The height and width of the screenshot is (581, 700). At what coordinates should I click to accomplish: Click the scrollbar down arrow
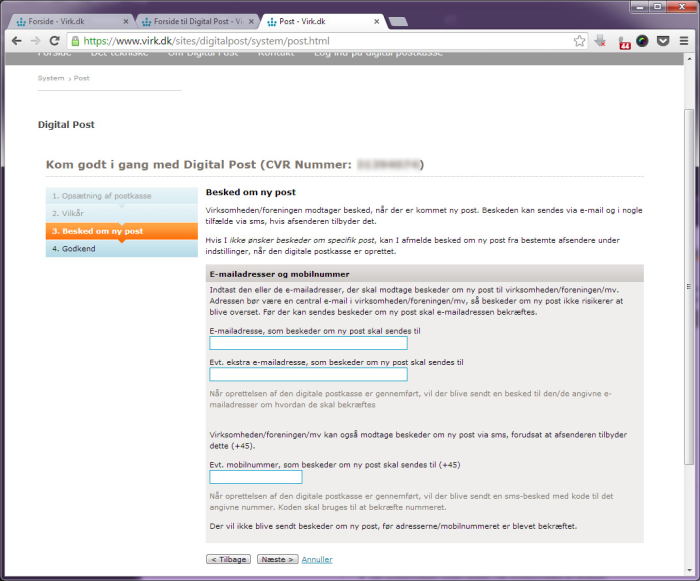(x=689, y=571)
